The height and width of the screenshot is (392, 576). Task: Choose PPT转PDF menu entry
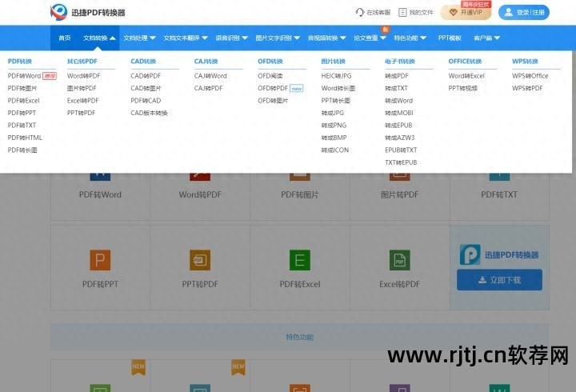click(81, 113)
